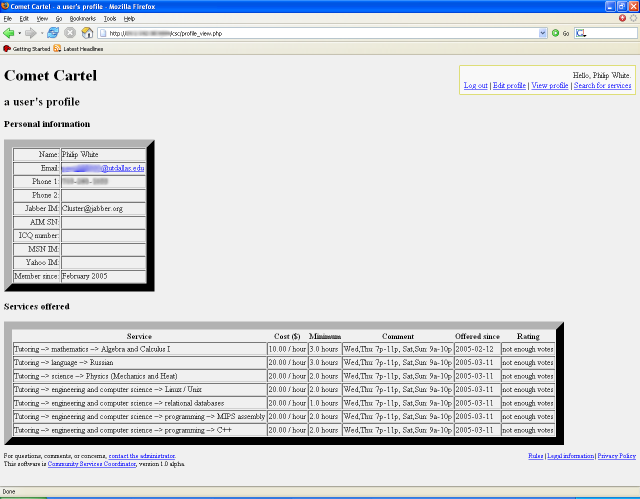Click the Cost ($) column header
This screenshot has height=499, width=640.
coord(287,337)
